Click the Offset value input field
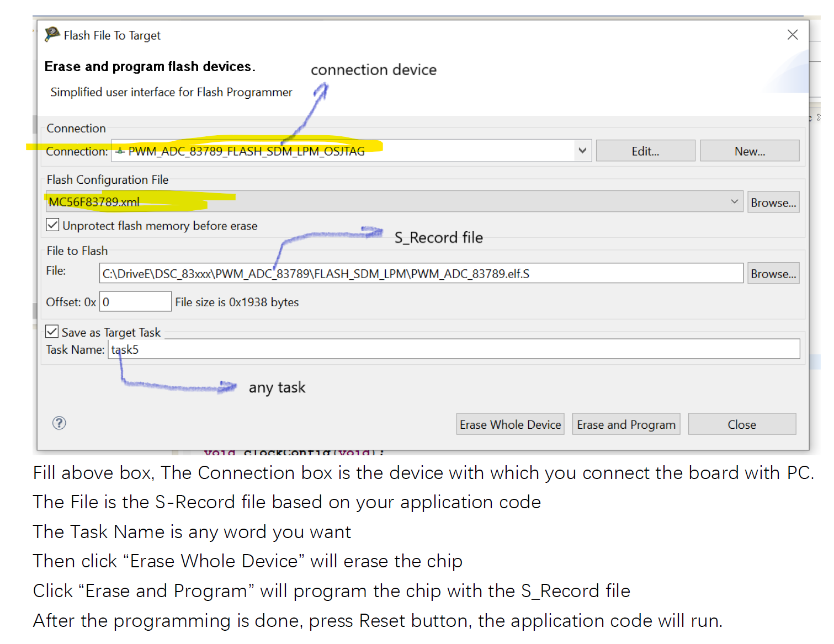 pyautogui.click(x=135, y=301)
